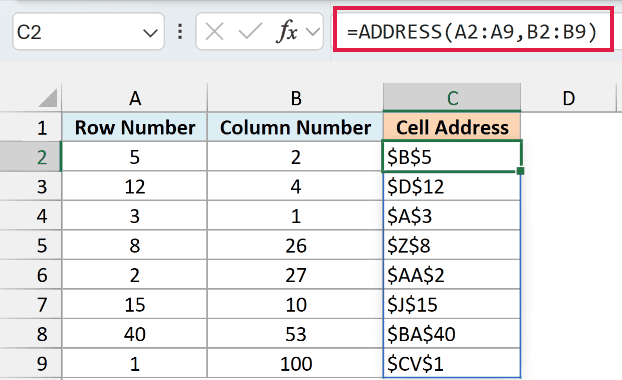This screenshot has height=380, width=622.
Task: Select cell containing $B$5
Action: click(x=452, y=156)
